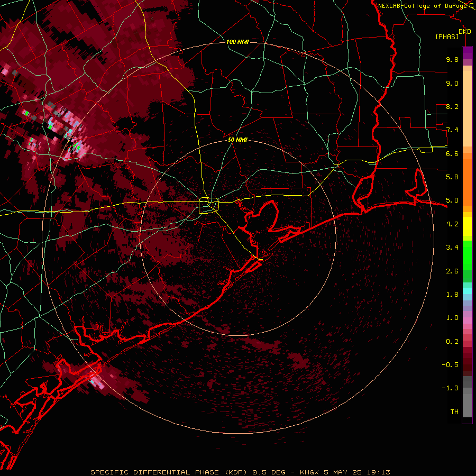The width and height of the screenshot is (476, 476).
Task: Click the 6.6 legend value
Action: tap(452, 153)
